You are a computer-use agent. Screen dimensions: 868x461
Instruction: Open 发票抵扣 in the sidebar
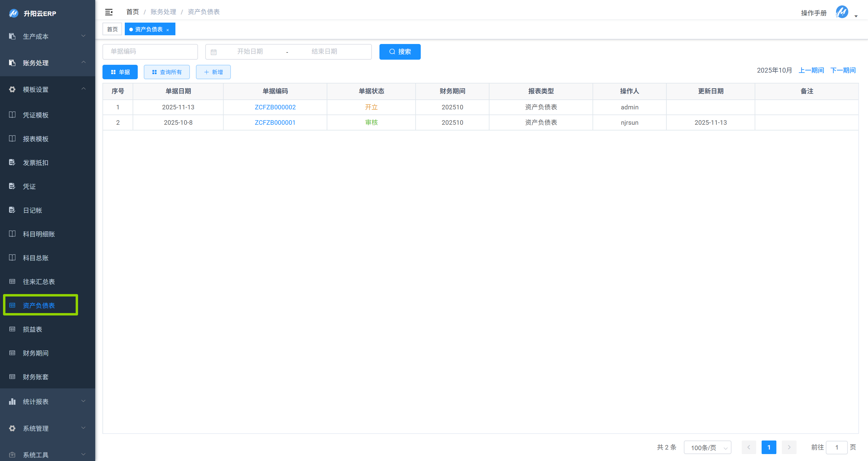point(35,163)
